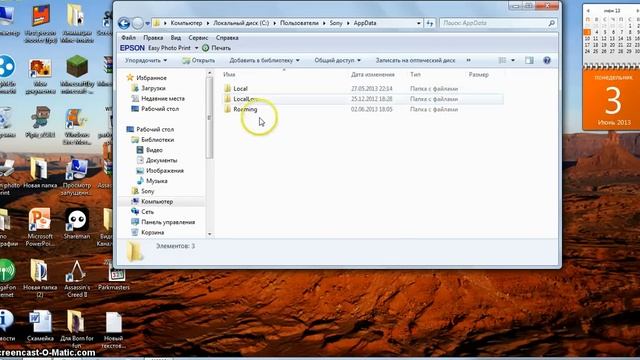
Task: Sort by Дата изменения column header
Action: click(x=373, y=75)
